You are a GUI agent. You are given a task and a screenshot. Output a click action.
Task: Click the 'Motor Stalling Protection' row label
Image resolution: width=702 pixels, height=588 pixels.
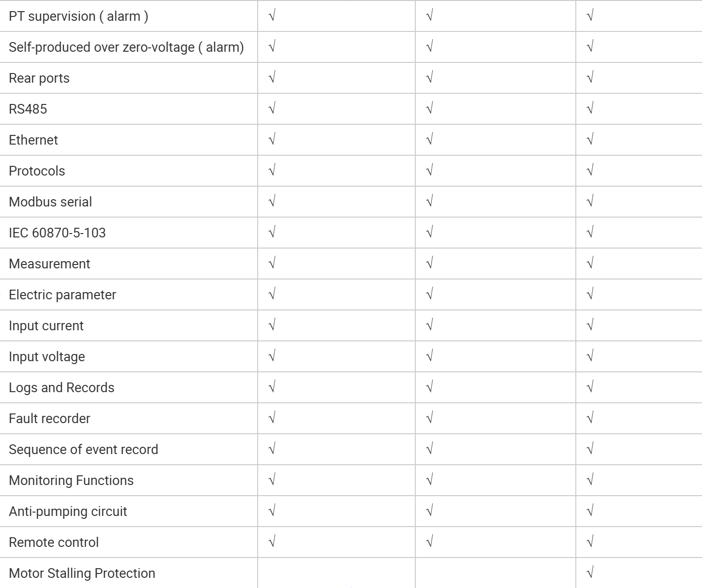click(x=82, y=573)
